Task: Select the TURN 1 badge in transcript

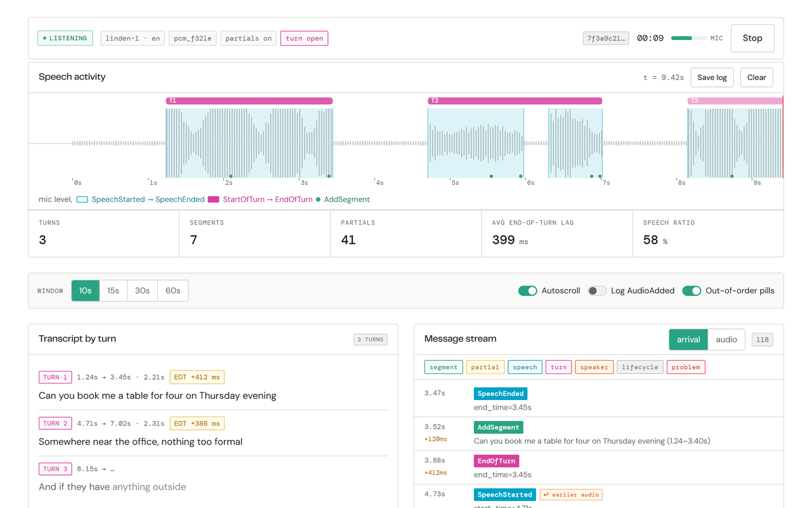Action: 55,377
